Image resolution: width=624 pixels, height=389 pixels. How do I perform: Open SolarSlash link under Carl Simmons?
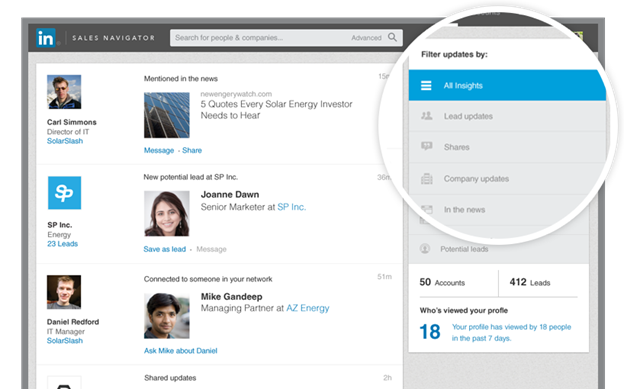[x=65, y=141]
